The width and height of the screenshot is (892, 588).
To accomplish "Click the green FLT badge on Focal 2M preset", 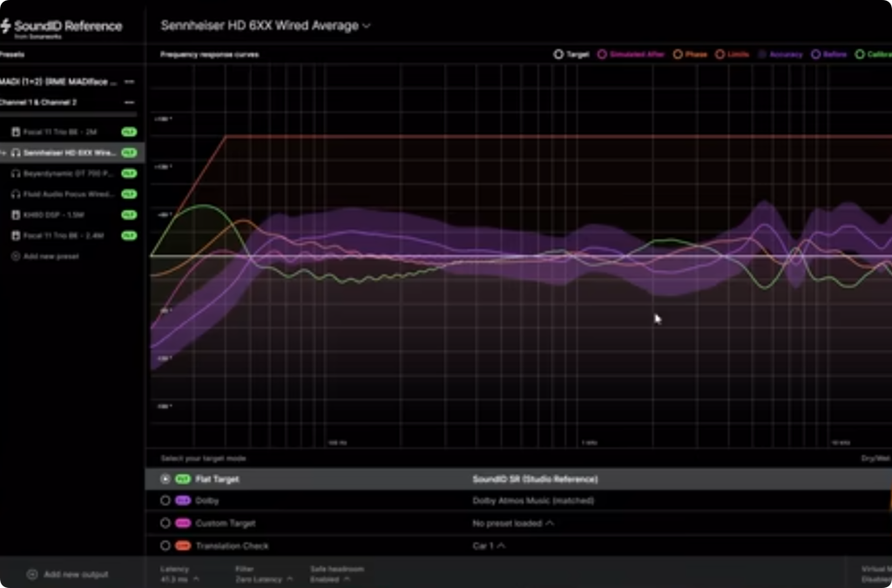I will tap(129, 132).
